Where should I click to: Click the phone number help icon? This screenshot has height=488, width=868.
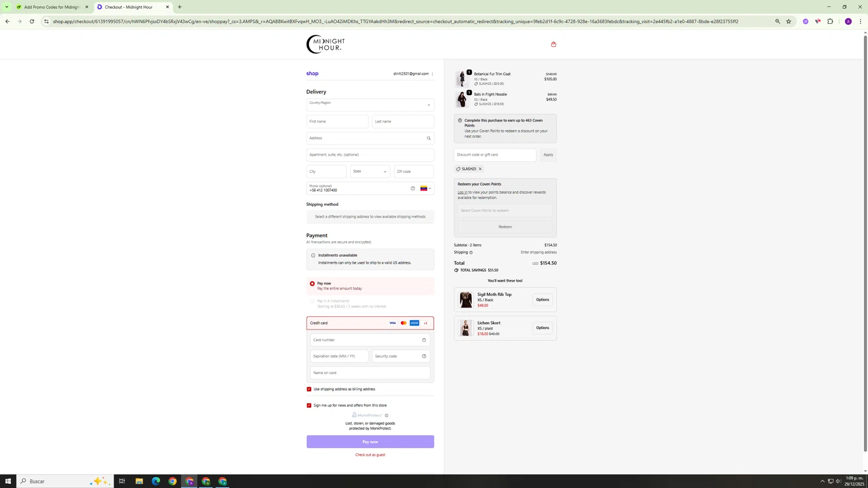pyautogui.click(x=413, y=188)
